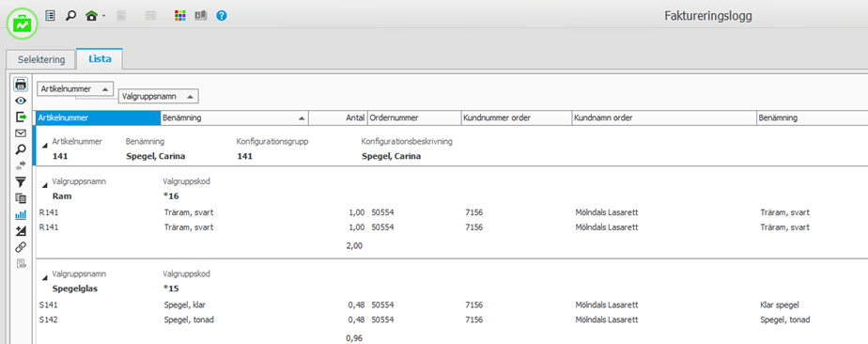Click the Kundnummer order column header
This screenshot has width=868, height=344.
[516, 118]
